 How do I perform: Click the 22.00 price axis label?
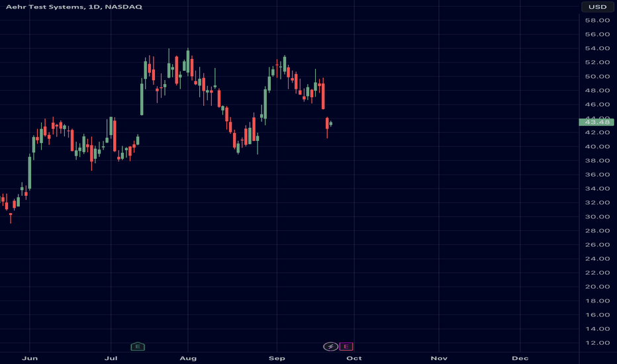point(597,273)
